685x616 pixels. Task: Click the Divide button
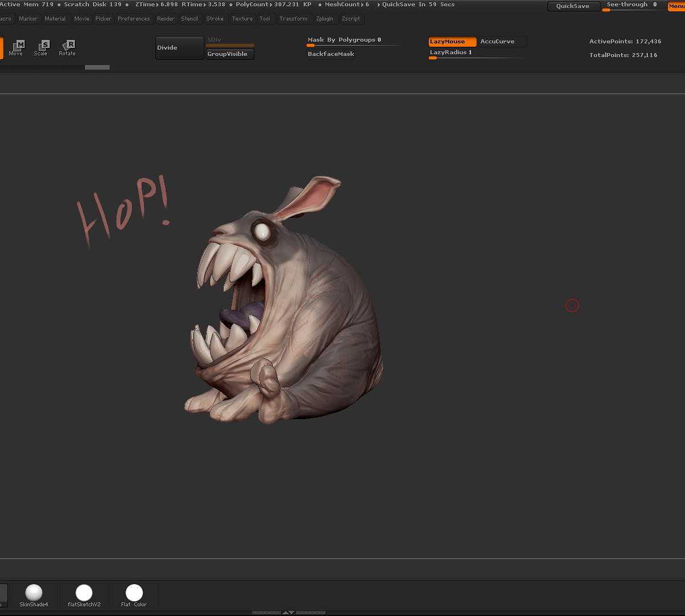click(x=179, y=48)
